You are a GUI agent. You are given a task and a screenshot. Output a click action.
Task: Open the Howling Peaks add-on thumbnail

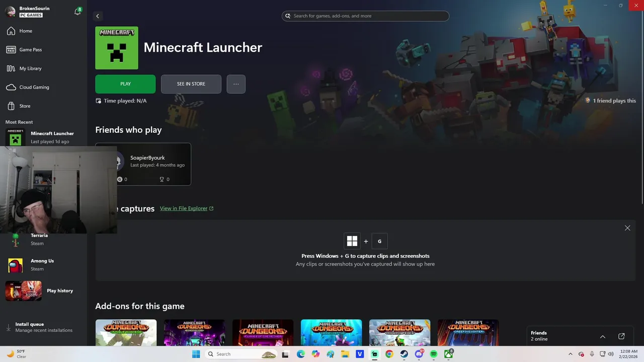tap(399, 332)
